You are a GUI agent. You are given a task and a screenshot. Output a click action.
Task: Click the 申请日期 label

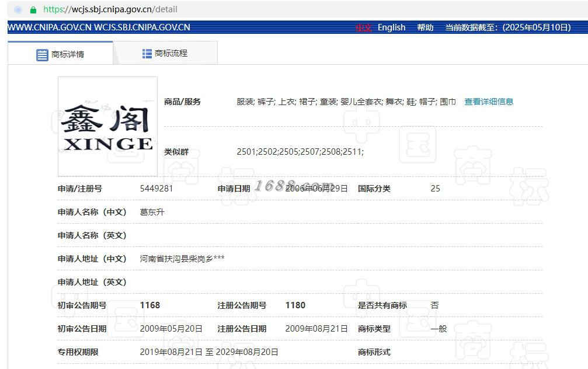coord(234,189)
